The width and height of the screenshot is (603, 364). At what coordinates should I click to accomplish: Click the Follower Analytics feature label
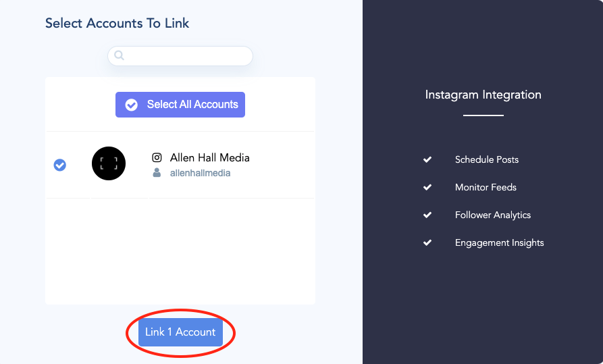pyautogui.click(x=493, y=215)
